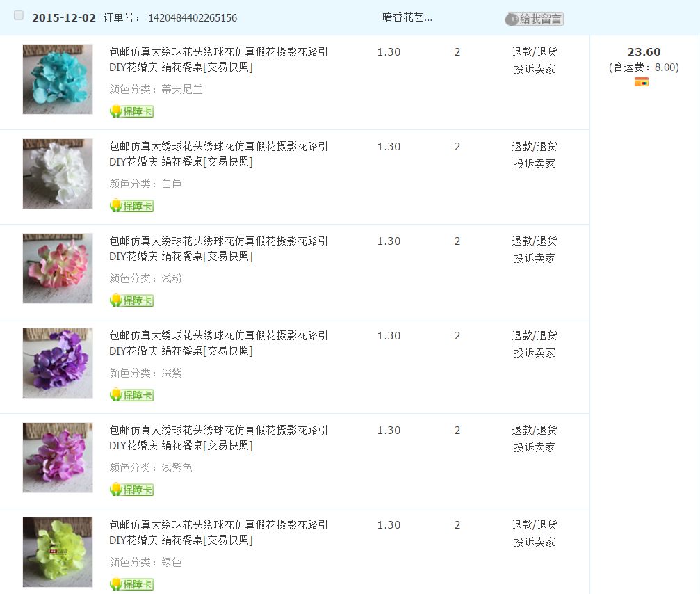
Task: Tick the checkbox for the 2015-12-02 order
Action: (x=19, y=16)
